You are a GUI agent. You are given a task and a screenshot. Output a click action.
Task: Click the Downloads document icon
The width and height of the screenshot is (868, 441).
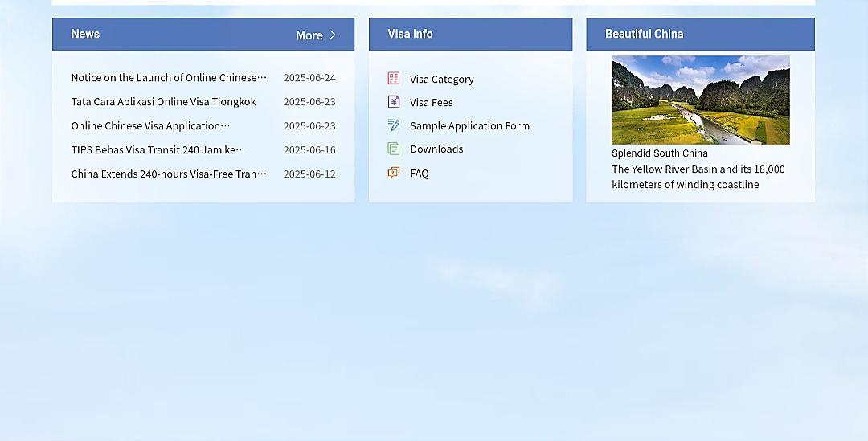point(394,149)
